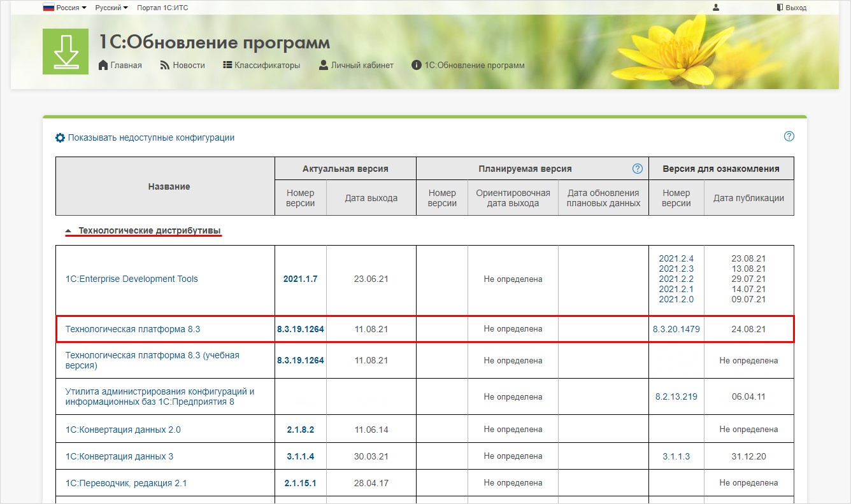Open the Россия country dropdown
Viewport: 851px width, 504px height.
[65, 8]
